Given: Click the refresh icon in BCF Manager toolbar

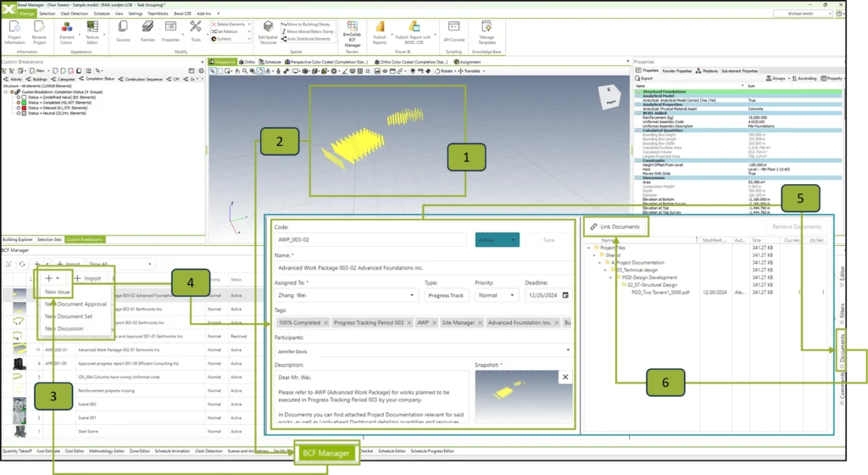Looking at the screenshot, I should pos(21,264).
